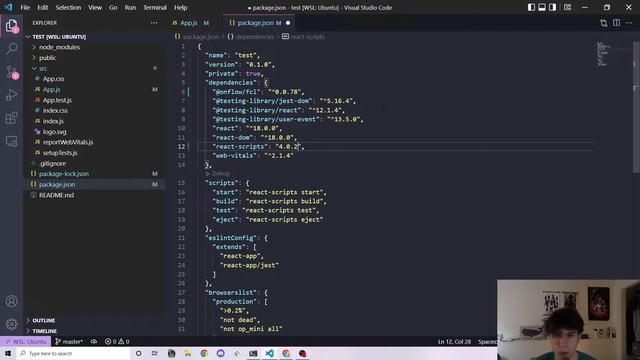This screenshot has width=640, height=360.
Task: Click Ln 12, Col 28 cursor position
Action: [454, 341]
